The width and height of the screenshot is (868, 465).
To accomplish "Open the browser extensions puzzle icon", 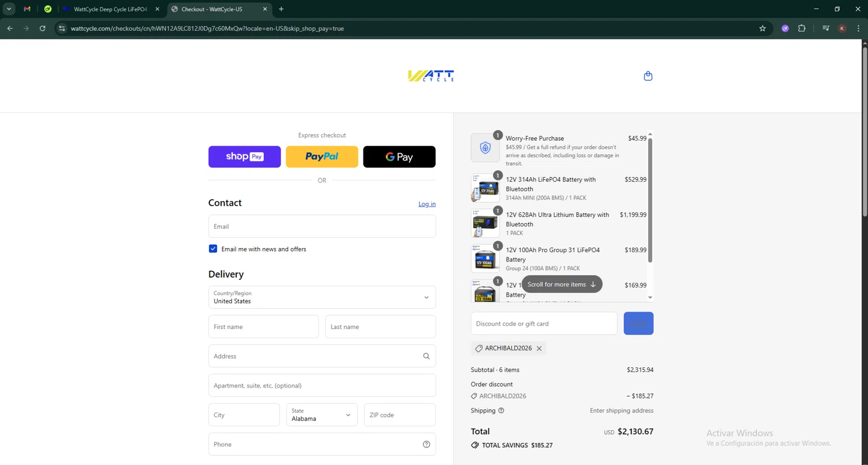I will (x=801, y=28).
